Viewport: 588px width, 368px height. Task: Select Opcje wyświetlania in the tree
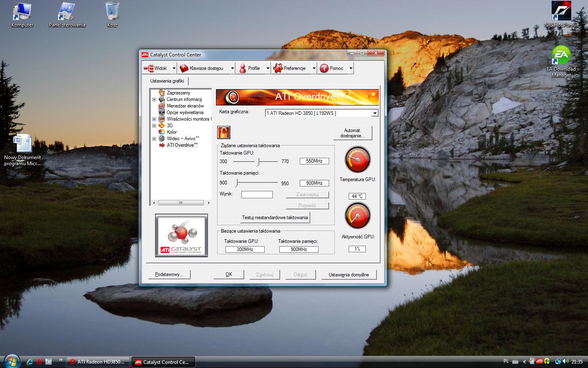185,112
